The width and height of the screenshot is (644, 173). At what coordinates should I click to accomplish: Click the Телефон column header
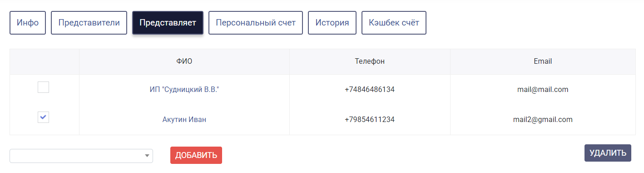click(370, 61)
